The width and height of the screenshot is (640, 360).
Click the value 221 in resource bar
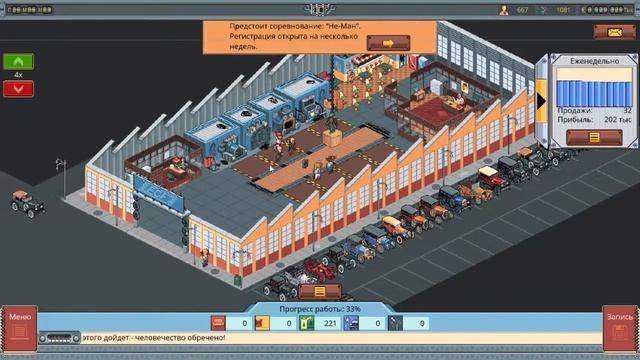329,323
